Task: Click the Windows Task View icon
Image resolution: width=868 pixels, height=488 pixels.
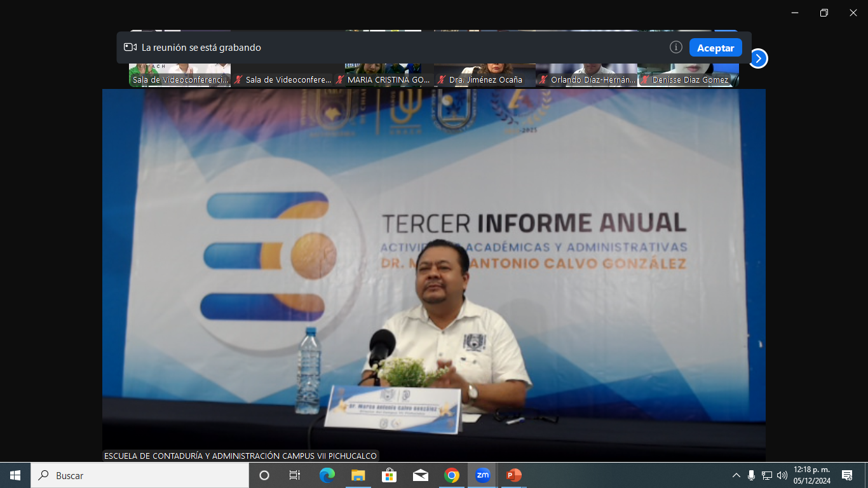Action: [x=295, y=475]
